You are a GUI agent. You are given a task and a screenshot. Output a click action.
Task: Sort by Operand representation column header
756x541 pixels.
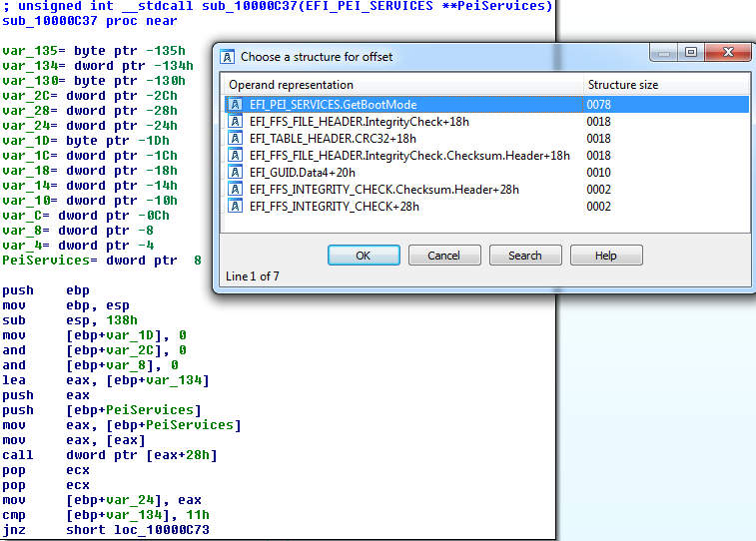coord(403,85)
